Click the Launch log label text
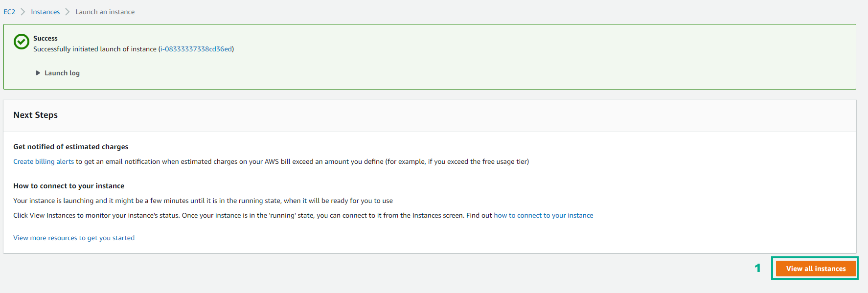The width and height of the screenshot is (868, 293). (x=62, y=73)
